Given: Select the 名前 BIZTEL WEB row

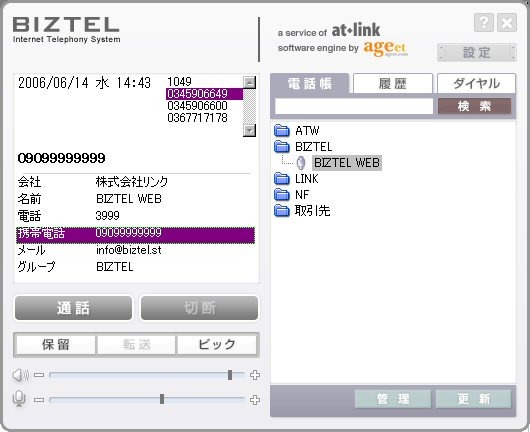Looking at the screenshot, I should [x=136, y=199].
